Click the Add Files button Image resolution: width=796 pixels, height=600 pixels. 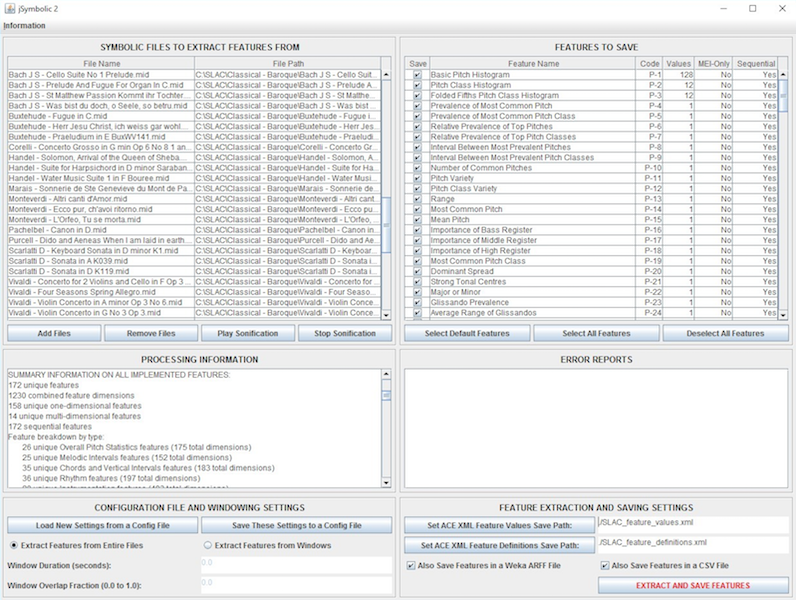[x=54, y=334]
